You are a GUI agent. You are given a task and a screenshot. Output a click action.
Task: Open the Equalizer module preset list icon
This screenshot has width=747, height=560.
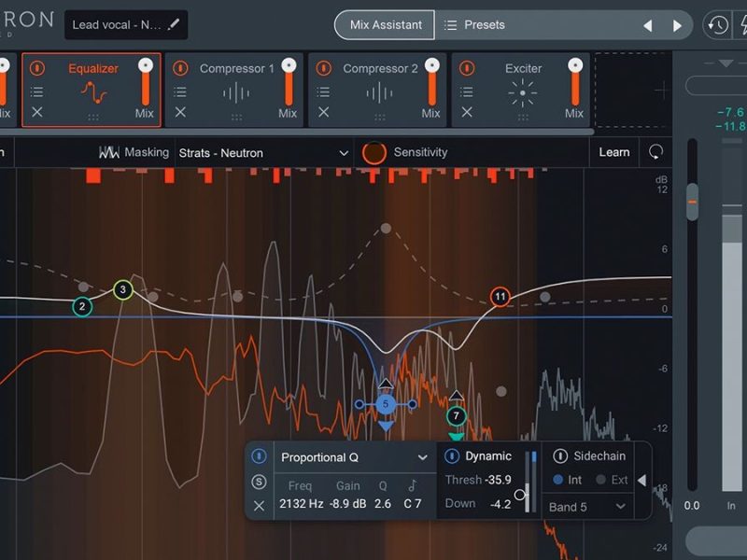(36, 91)
